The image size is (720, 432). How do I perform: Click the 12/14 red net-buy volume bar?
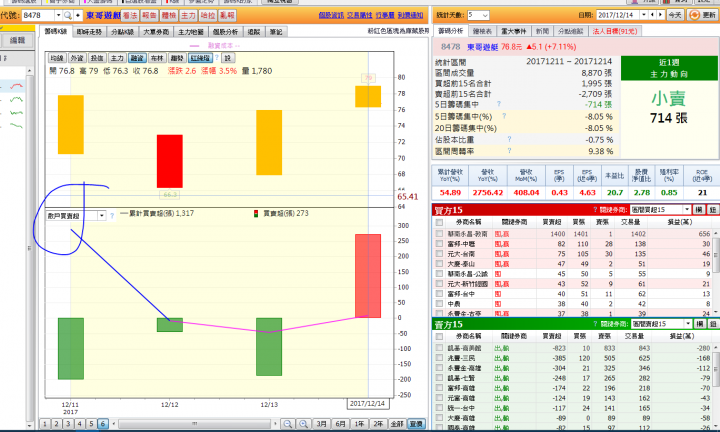coord(368,276)
